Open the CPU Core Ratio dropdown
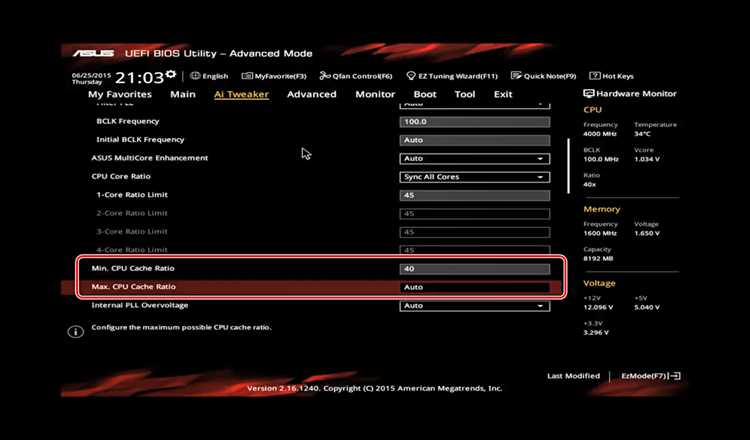This screenshot has height=440, width=750. pos(474,177)
